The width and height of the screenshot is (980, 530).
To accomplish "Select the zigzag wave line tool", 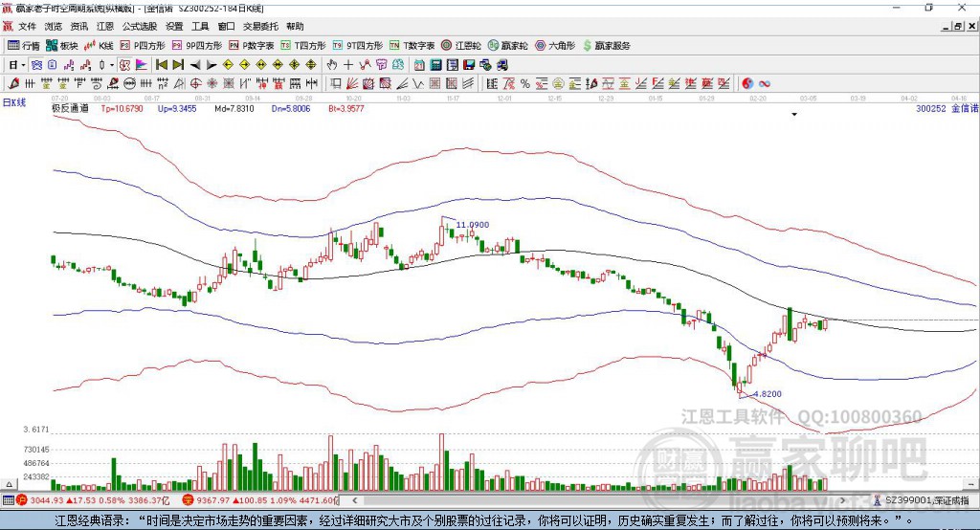I will coord(417,83).
